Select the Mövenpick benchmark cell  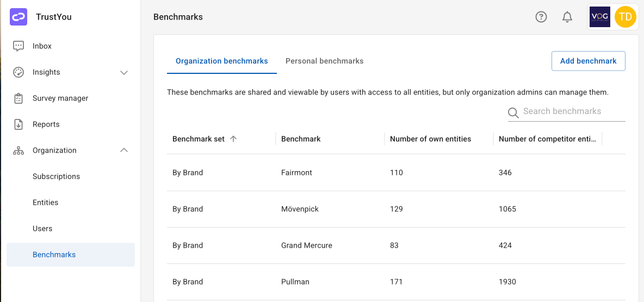click(300, 209)
